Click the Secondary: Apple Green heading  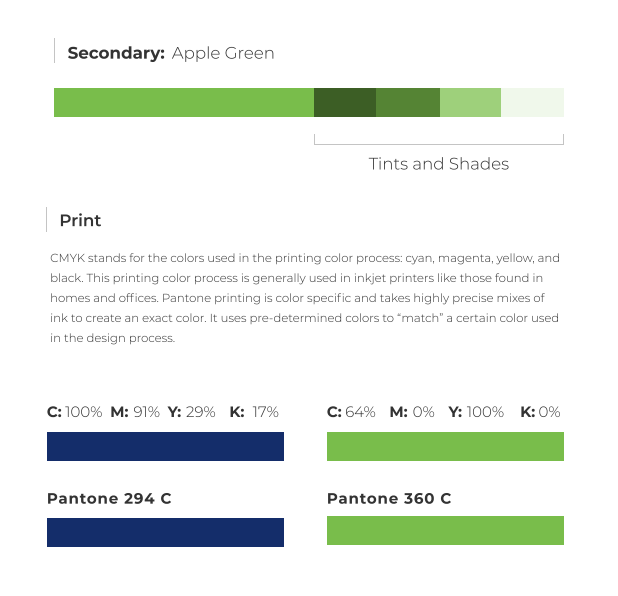click(171, 53)
